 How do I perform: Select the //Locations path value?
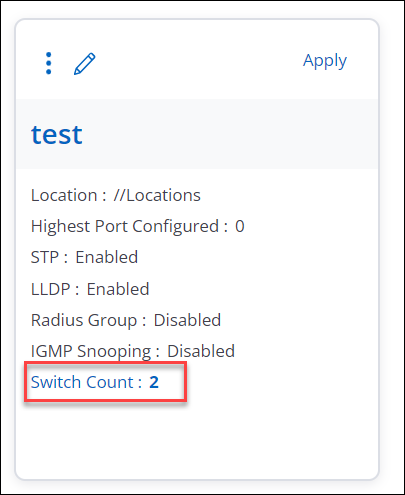(x=157, y=195)
